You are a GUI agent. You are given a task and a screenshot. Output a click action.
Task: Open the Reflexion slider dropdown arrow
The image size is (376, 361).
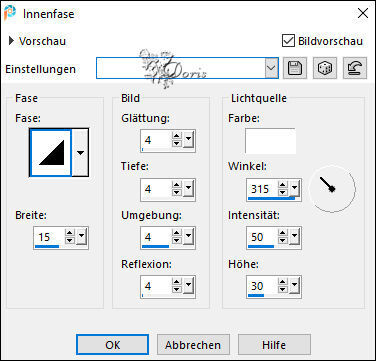[x=189, y=286]
